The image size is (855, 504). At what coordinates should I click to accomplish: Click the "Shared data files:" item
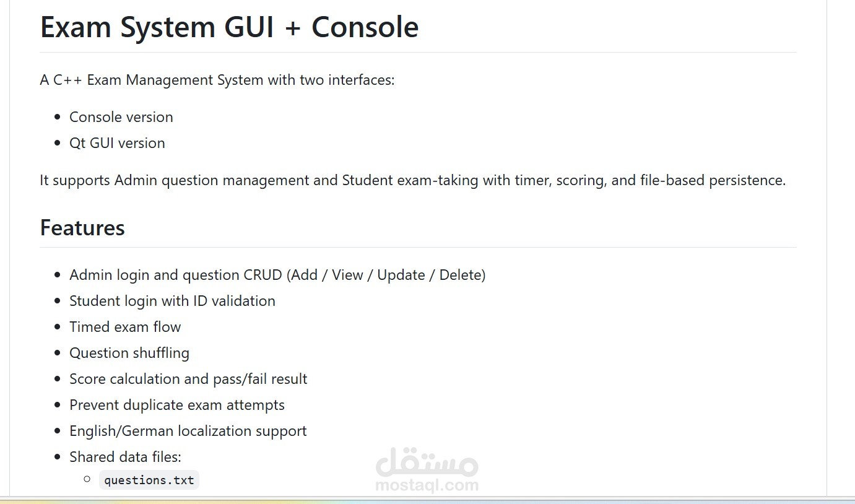[125, 457]
